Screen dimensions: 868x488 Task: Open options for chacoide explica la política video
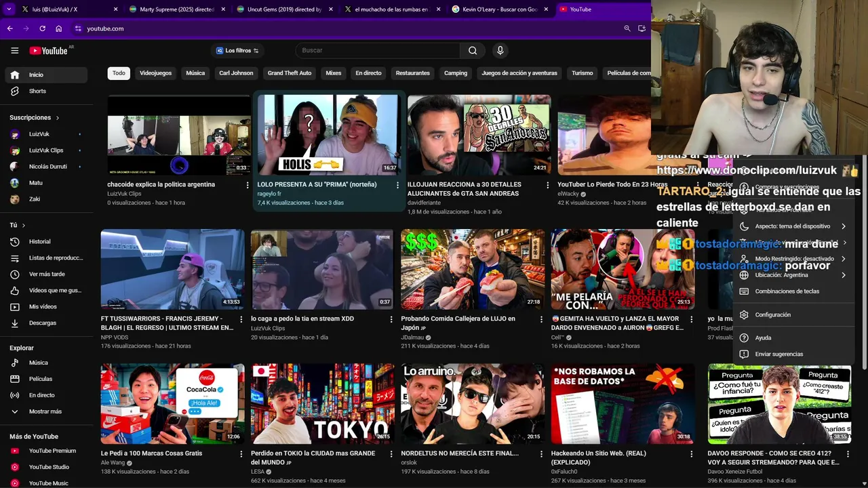248,185
